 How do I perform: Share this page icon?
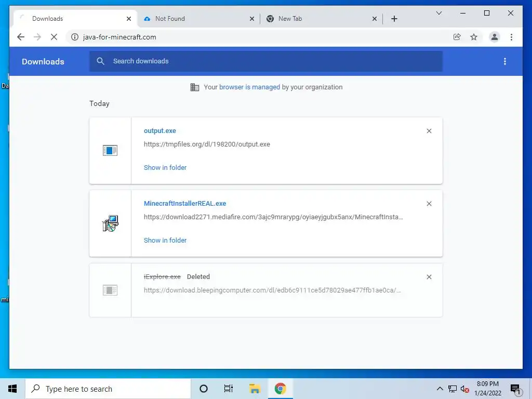coord(457,37)
